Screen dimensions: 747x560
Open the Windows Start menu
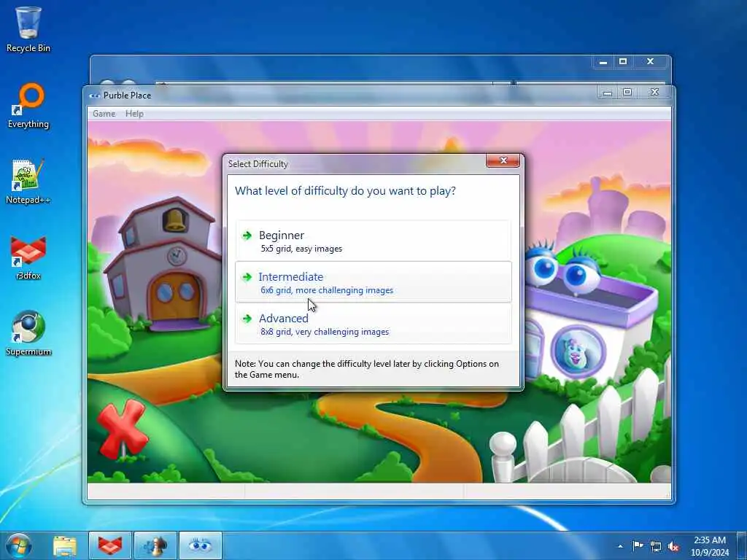click(x=18, y=545)
